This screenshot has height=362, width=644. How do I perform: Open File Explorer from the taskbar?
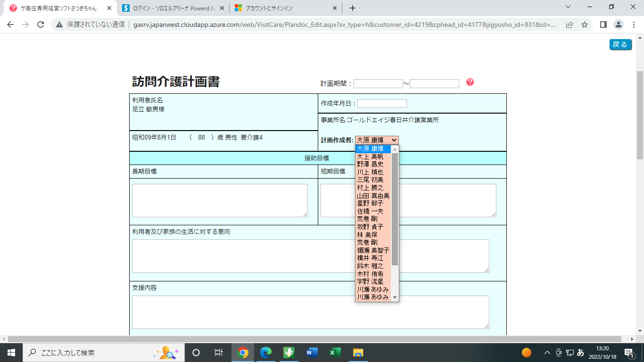pyautogui.click(x=358, y=352)
